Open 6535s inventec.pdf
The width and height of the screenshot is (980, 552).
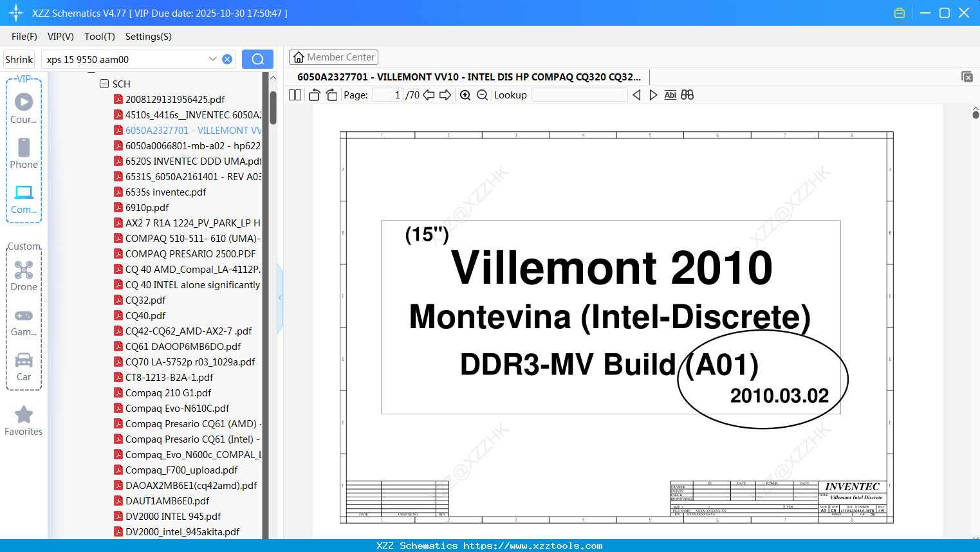point(166,192)
